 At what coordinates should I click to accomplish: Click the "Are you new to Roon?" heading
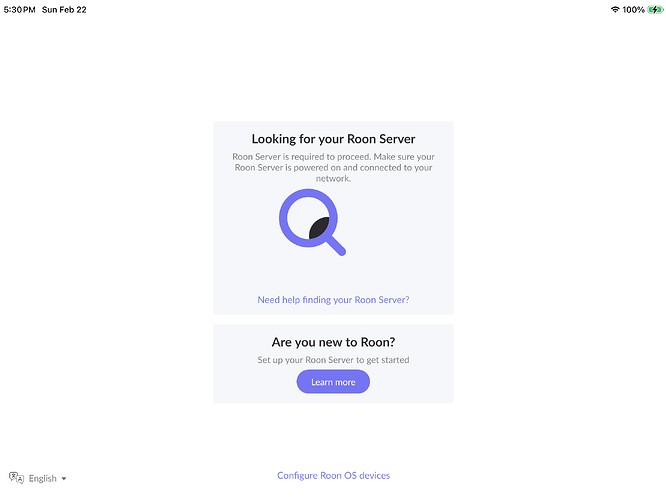(333, 342)
